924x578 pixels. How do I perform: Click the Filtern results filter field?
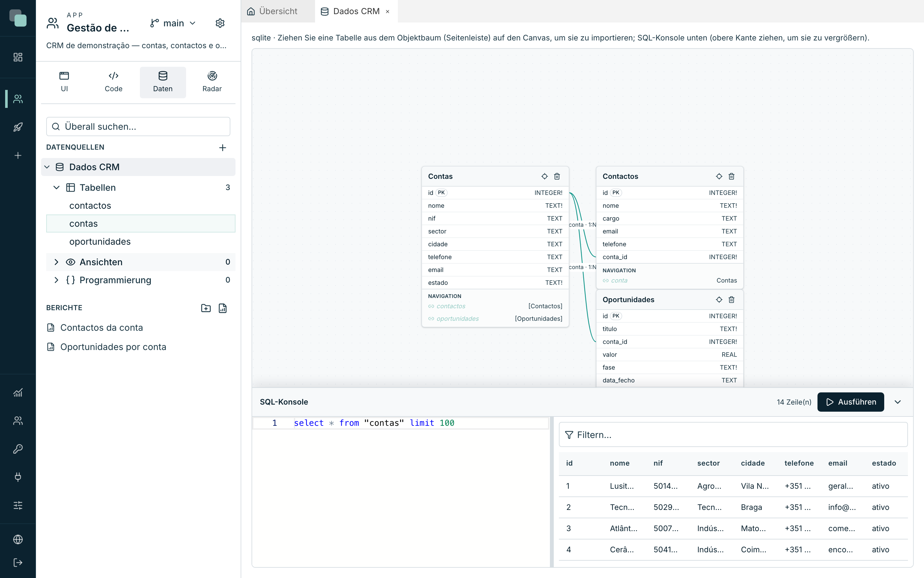(x=733, y=435)
